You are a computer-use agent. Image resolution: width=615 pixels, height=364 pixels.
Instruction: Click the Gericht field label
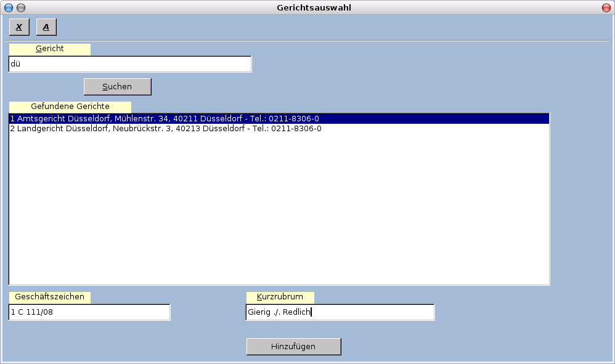[50, 49]
